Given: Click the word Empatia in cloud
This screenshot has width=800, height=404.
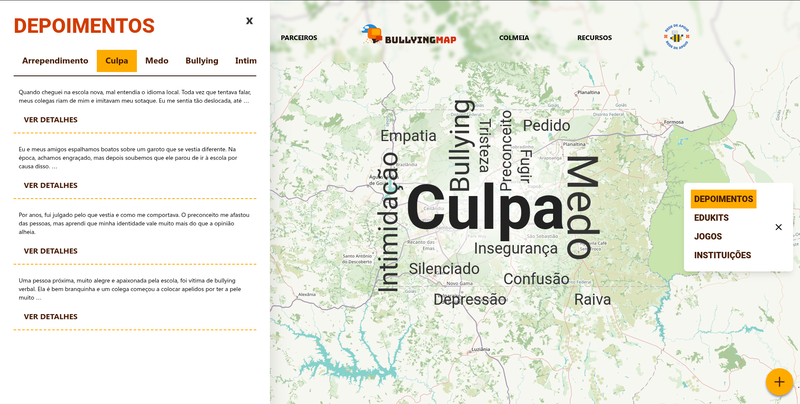Looking at the screenshot, I should pos(408,136).
